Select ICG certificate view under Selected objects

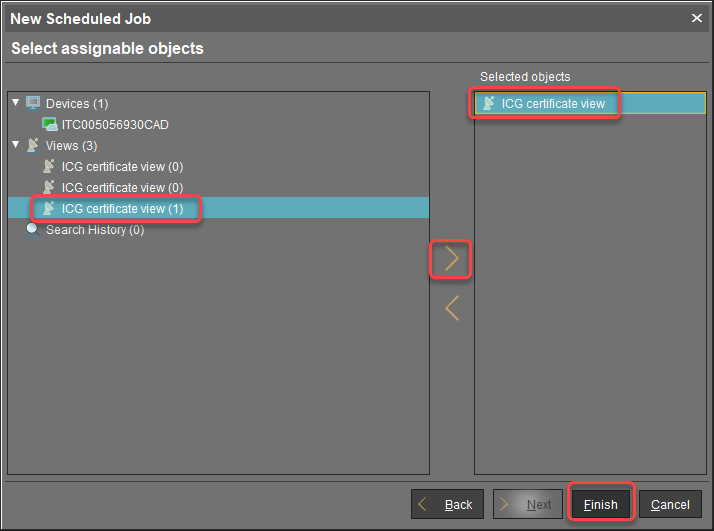(553, 103)
